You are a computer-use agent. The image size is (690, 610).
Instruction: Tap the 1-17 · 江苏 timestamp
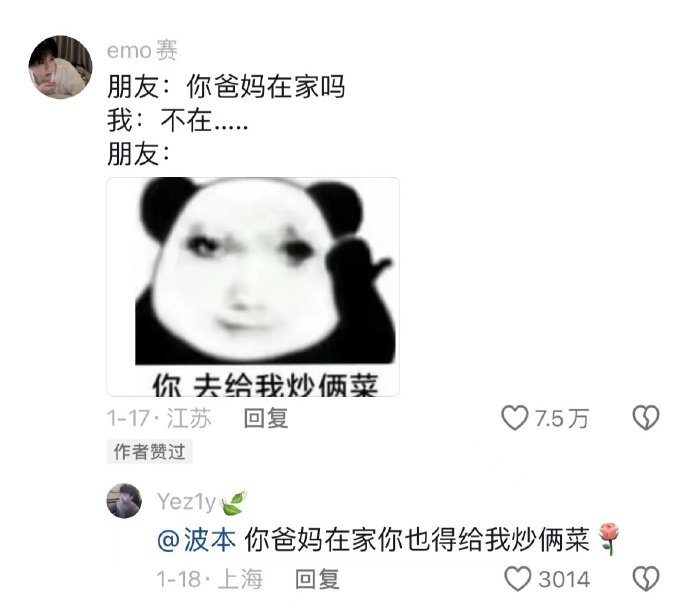point(159,418)
